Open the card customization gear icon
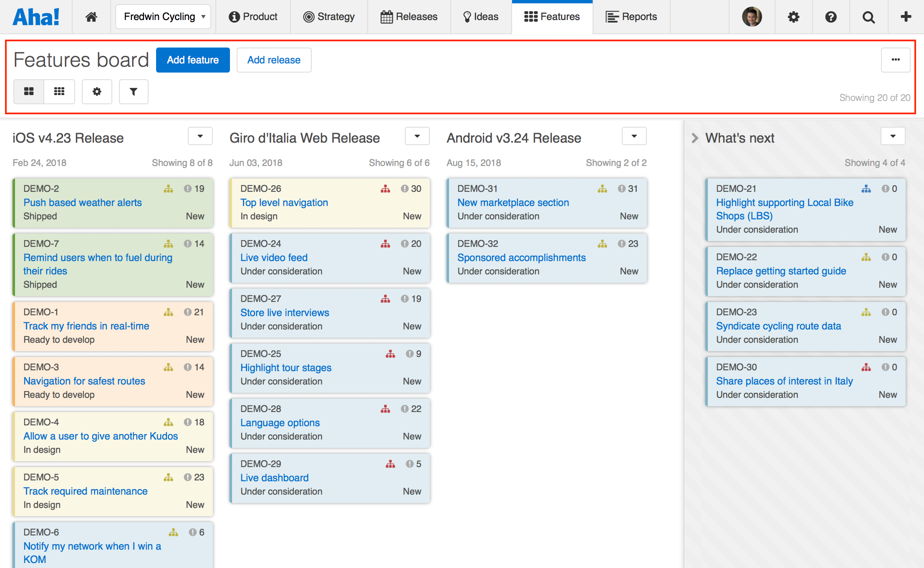 [96, 91]
